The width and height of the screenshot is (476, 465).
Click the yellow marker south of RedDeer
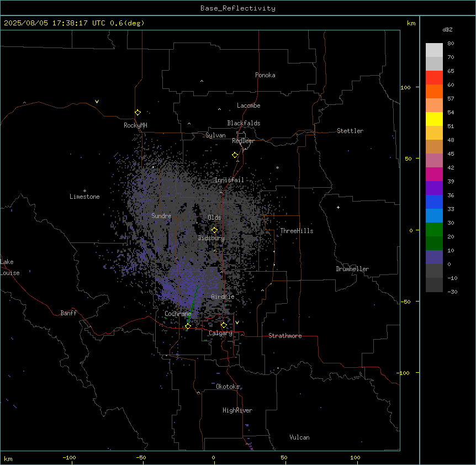click(235, 155)
